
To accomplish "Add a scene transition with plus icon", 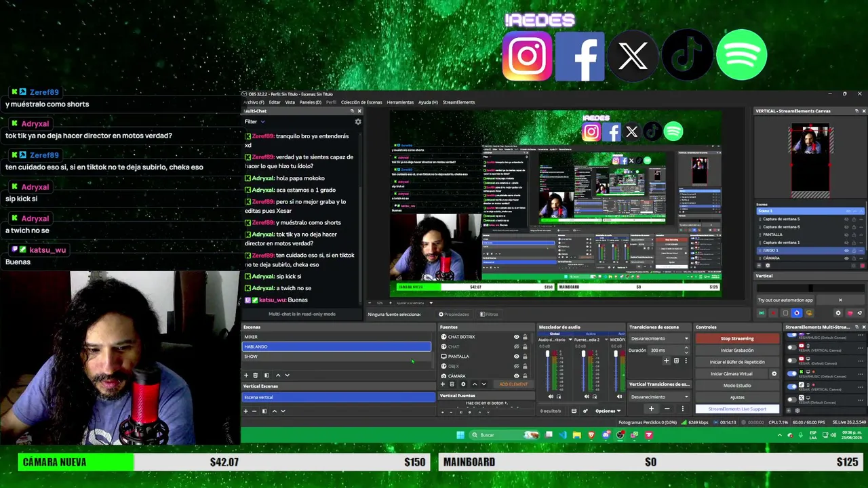I will (666, 361).
